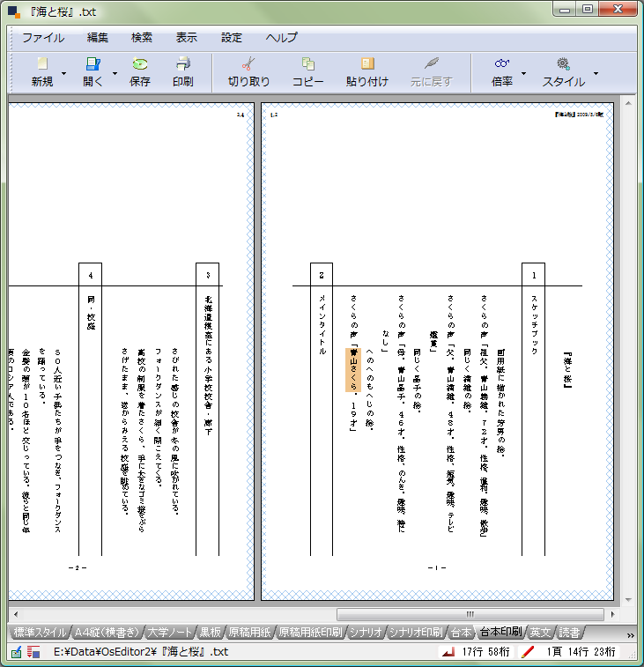Click the メインタイトル scene heading
The height and width of the screenshot is (667, 644).
click(x=322, y=324)
